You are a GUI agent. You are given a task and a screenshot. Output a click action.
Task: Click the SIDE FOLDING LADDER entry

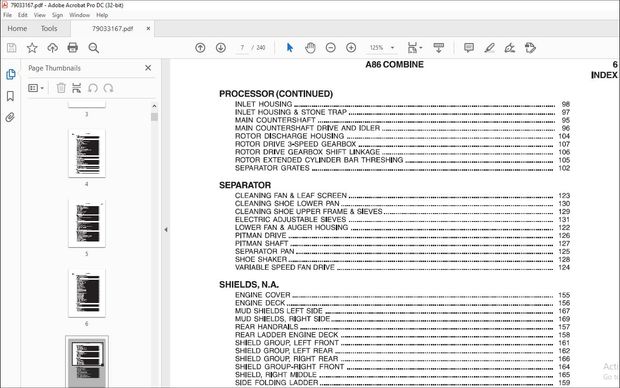[402, 382]
